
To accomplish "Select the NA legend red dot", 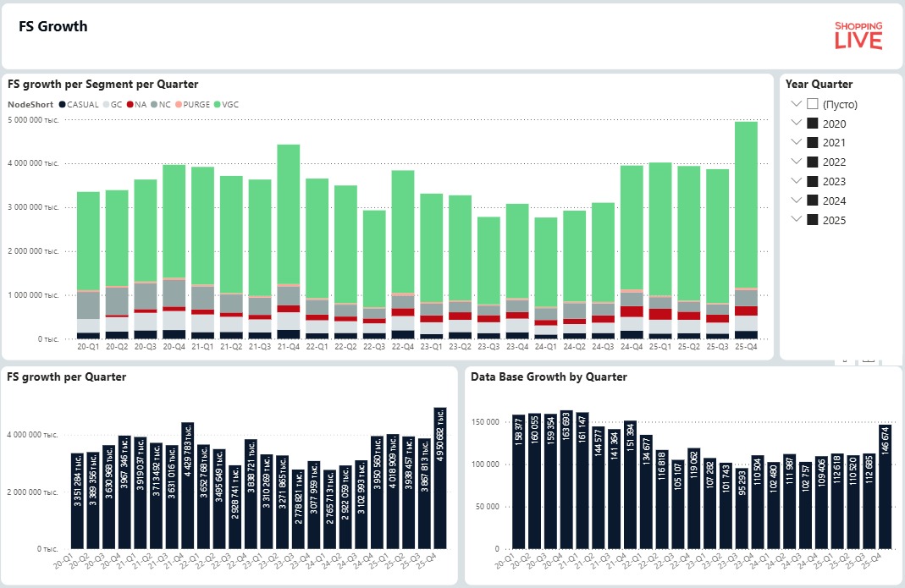I will 130,104.
